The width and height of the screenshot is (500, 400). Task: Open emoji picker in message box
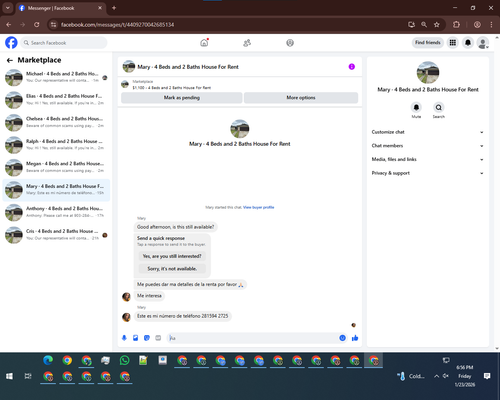tap(342, 338)
